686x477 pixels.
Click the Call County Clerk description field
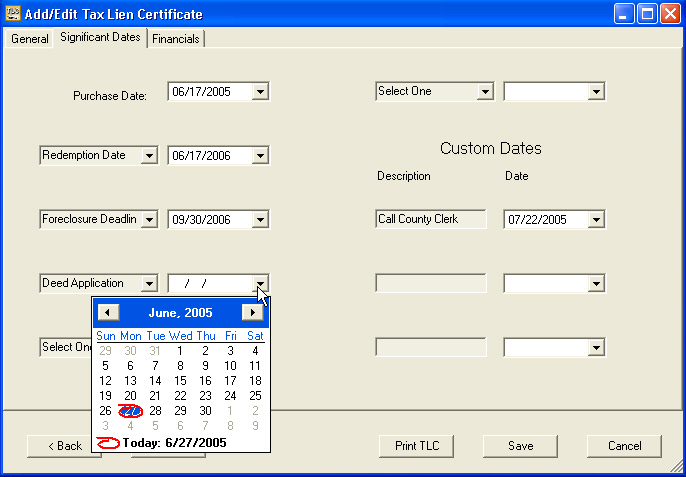click(431, 219)
